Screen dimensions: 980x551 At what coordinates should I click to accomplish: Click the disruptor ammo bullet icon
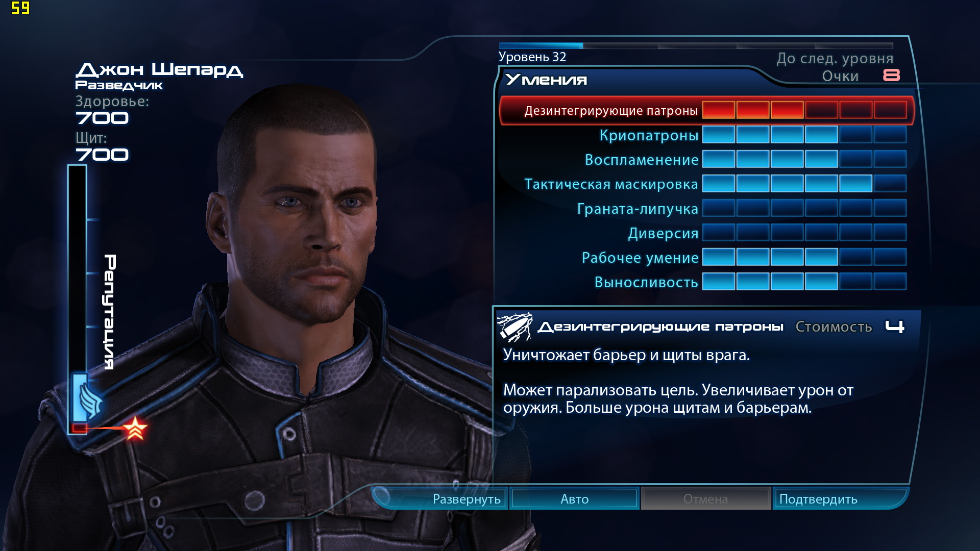514,327
